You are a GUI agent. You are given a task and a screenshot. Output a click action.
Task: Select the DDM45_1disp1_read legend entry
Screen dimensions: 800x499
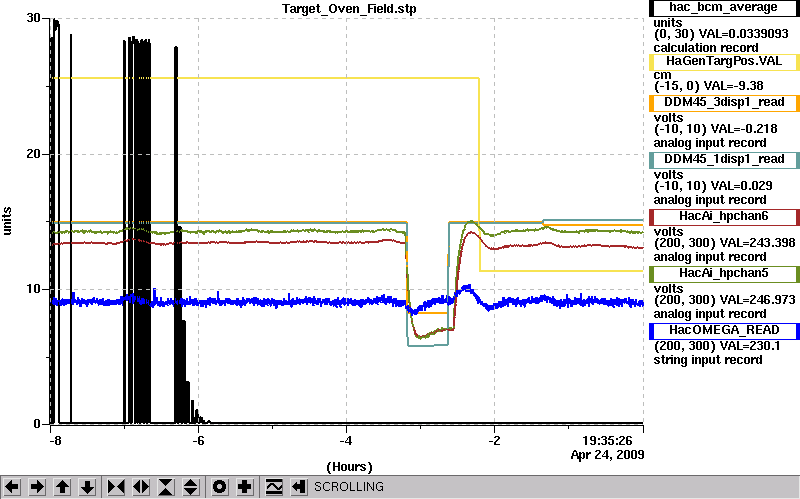pyautogui.click(x=723, y=160)
